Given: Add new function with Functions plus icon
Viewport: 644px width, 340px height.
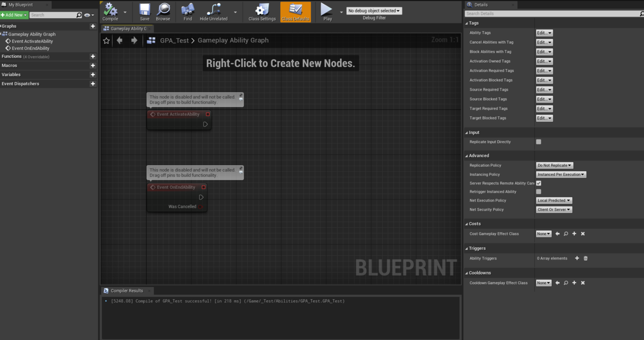Looking at the screenshot, I should [x=93, y=56].
